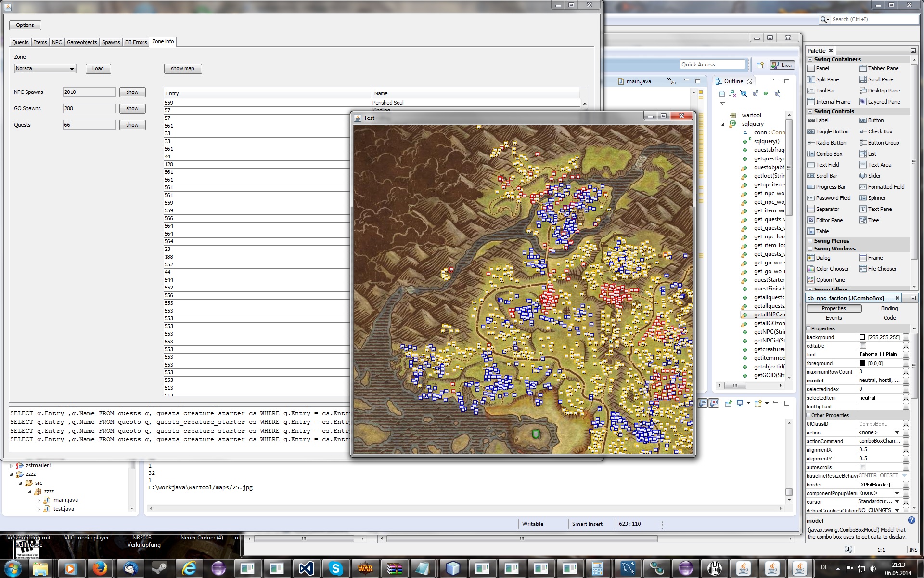Open the NPC tab

click(x=57, y=42)
